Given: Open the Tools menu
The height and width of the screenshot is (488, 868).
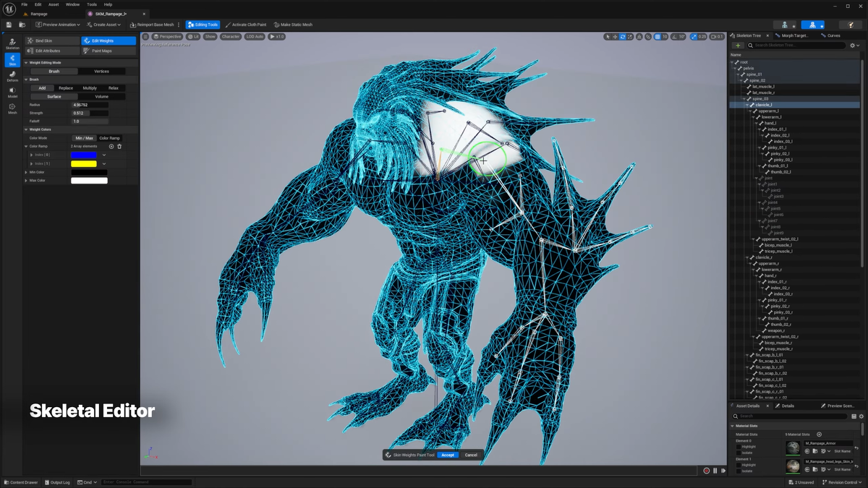Looking at the screenshot, I should pyautogui.click(x=92, y=4).
